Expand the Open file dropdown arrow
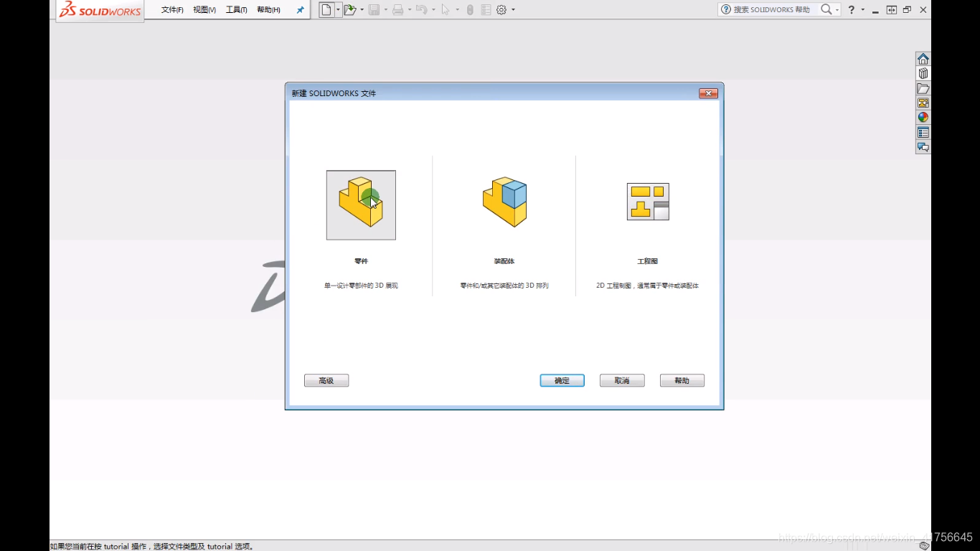 [x=362, y=10]
